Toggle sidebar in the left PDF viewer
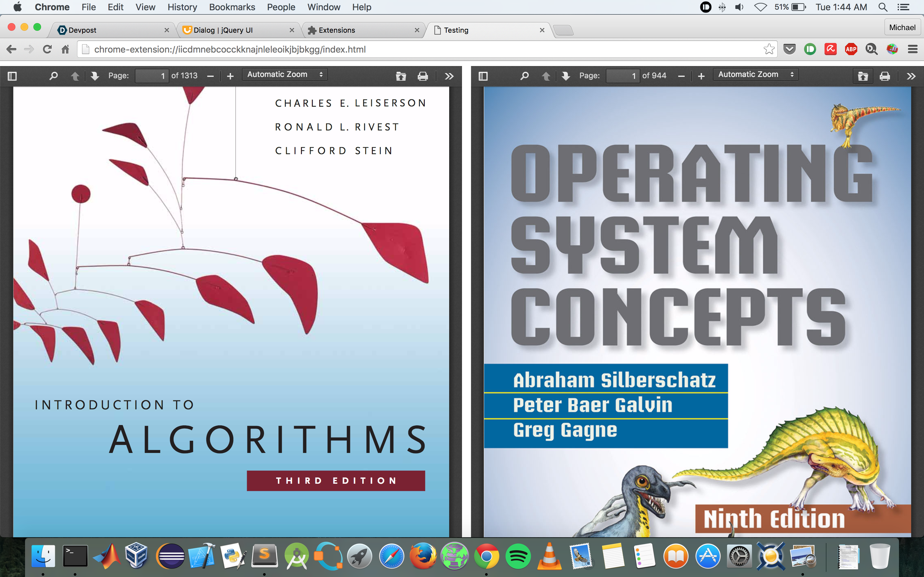The width and height of the screenshot is (924, 577). (12, 76)
